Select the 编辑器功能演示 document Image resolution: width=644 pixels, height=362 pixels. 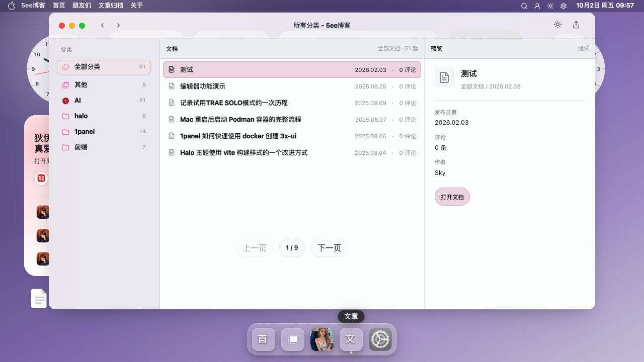point(292,86)
